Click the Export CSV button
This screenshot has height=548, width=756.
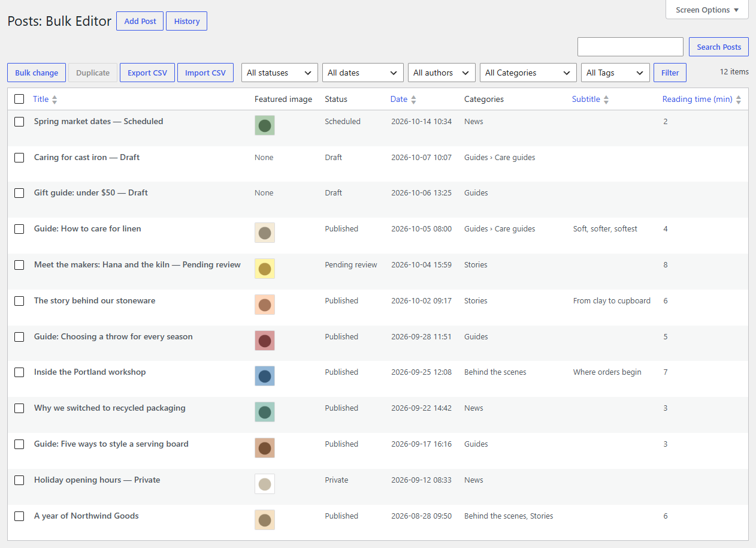pos(147,73)
